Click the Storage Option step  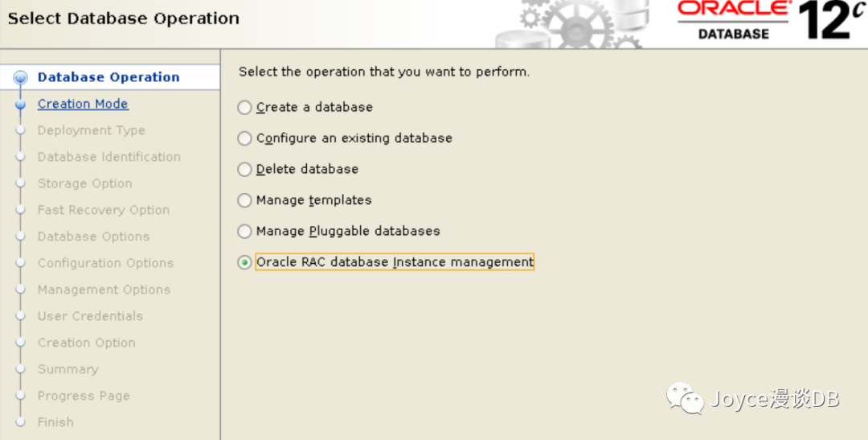84,183
